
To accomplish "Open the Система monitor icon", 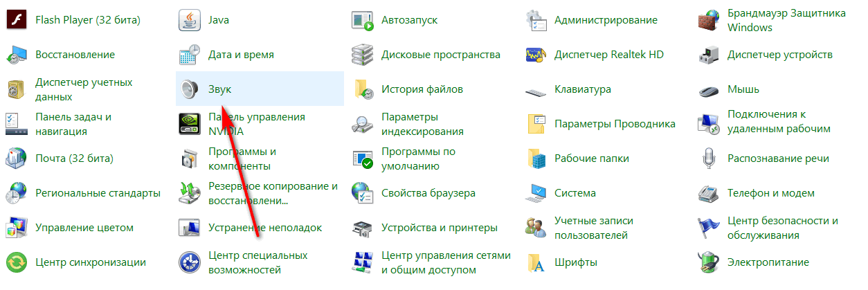I will coord(535,193).
